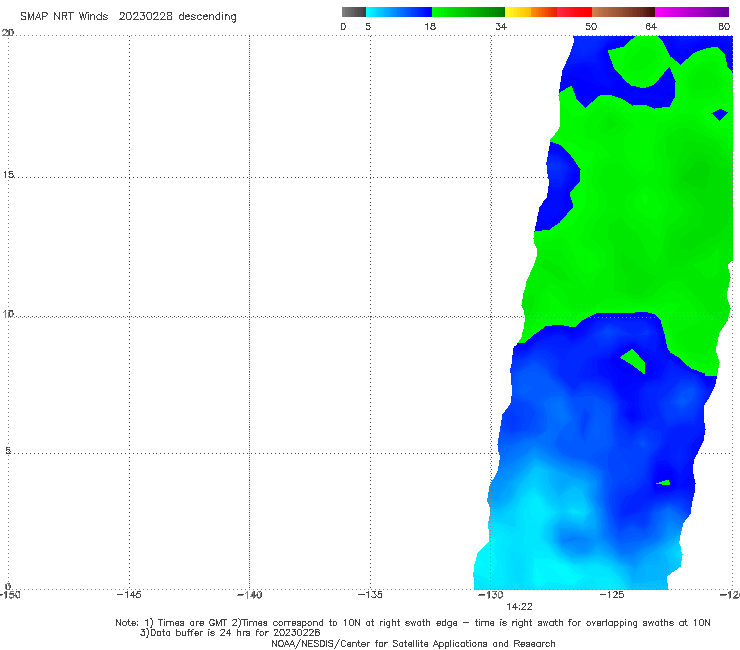Click the brown 50-64 colorbar segment
This screenshot has width=740, height=650.
(623, 12)
